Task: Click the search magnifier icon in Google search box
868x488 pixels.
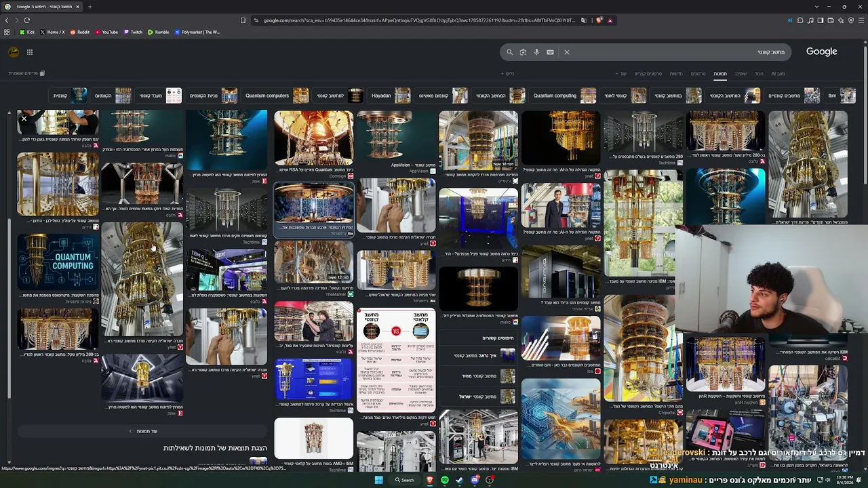Action: 509,52
